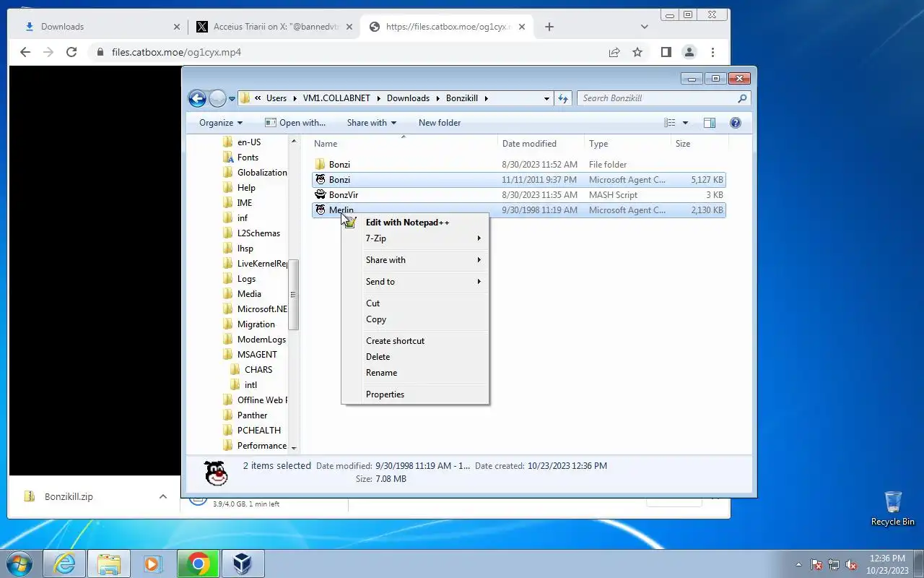
Task: Click the Explorer Back arrow button
Action: click(197, 98)
